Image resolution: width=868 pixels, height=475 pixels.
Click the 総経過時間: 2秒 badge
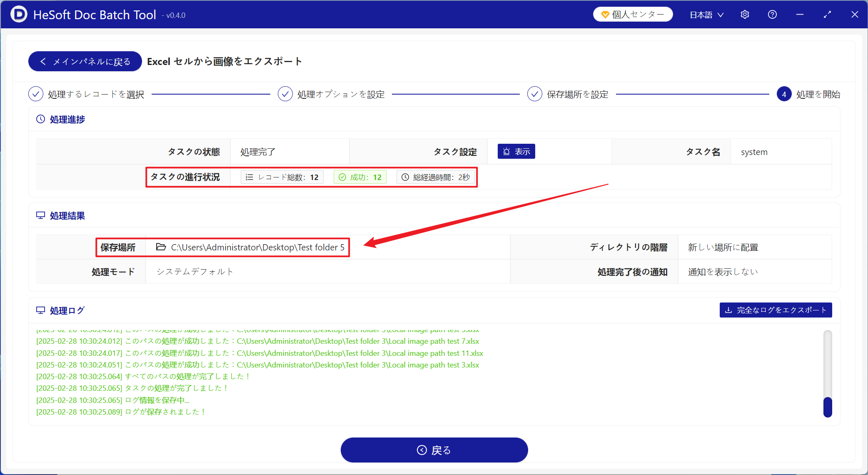point(436,177)
